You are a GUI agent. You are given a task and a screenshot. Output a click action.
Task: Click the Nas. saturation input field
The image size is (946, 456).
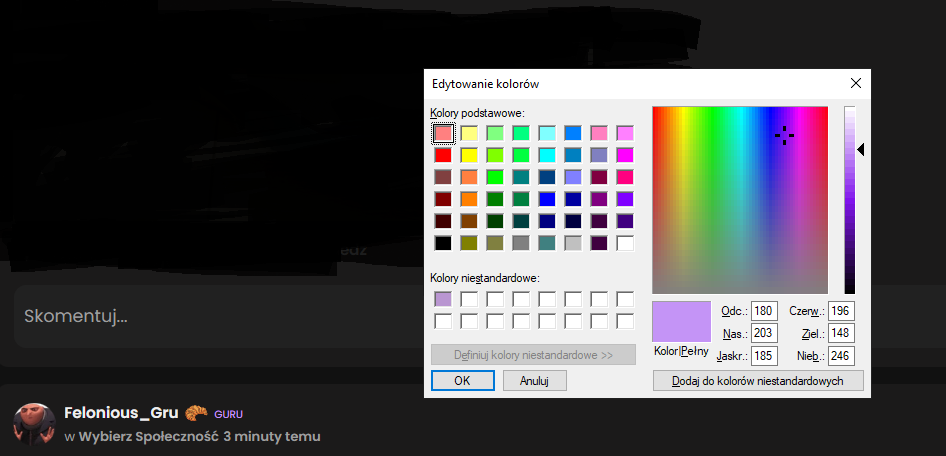point(765,333)
